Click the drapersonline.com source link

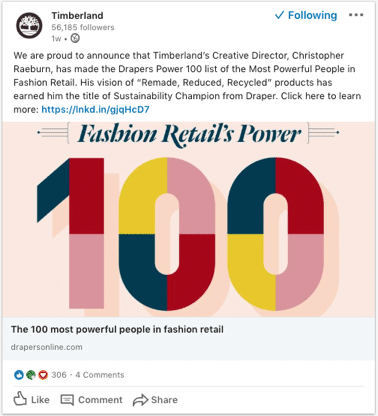coord(46,347)
